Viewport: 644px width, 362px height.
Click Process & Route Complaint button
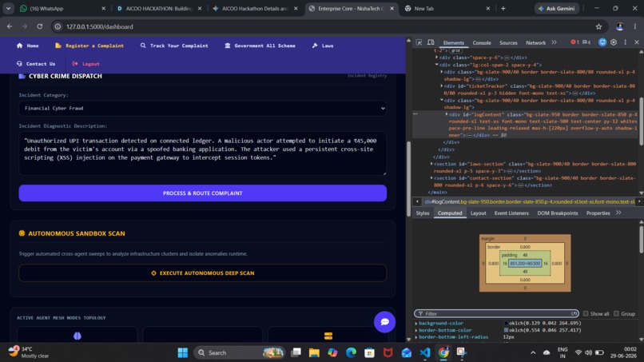click(202, 193)
